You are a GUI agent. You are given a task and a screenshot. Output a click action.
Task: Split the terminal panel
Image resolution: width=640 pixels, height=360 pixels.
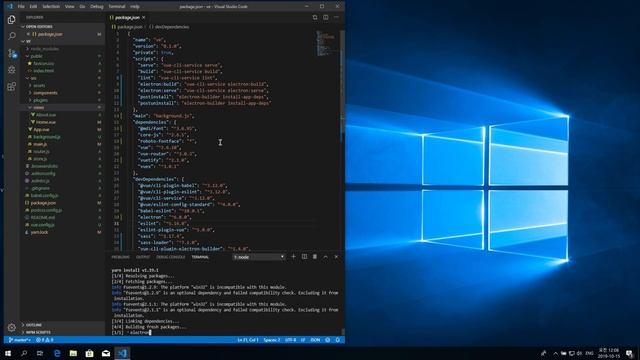point(304,257)
